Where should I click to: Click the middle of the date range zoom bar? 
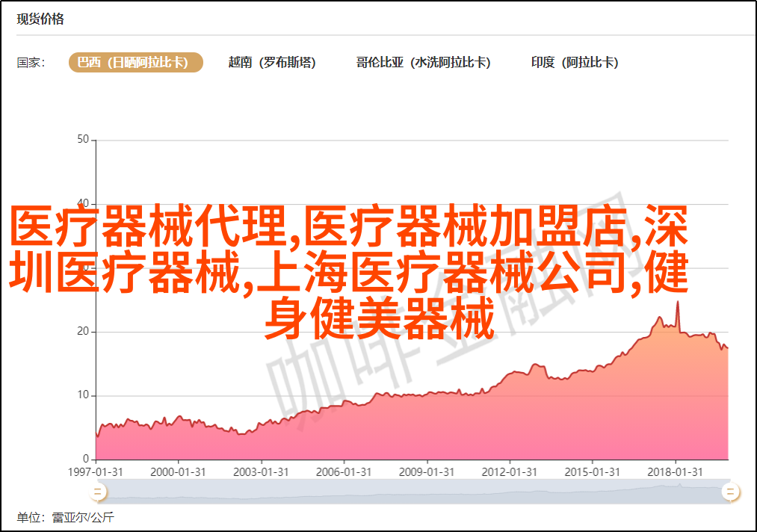(x=413, y=491)
